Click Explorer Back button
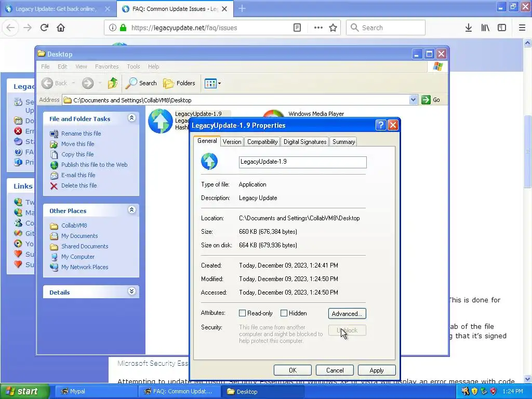 (55, 83)
